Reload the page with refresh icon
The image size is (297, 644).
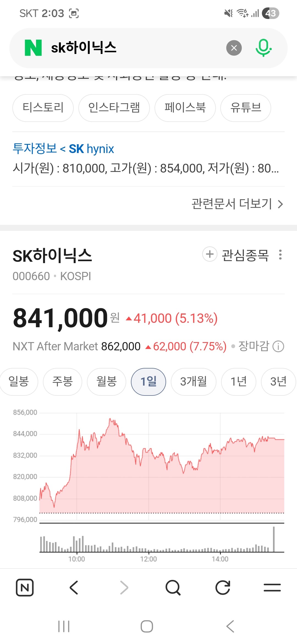(x=222, y=588)
